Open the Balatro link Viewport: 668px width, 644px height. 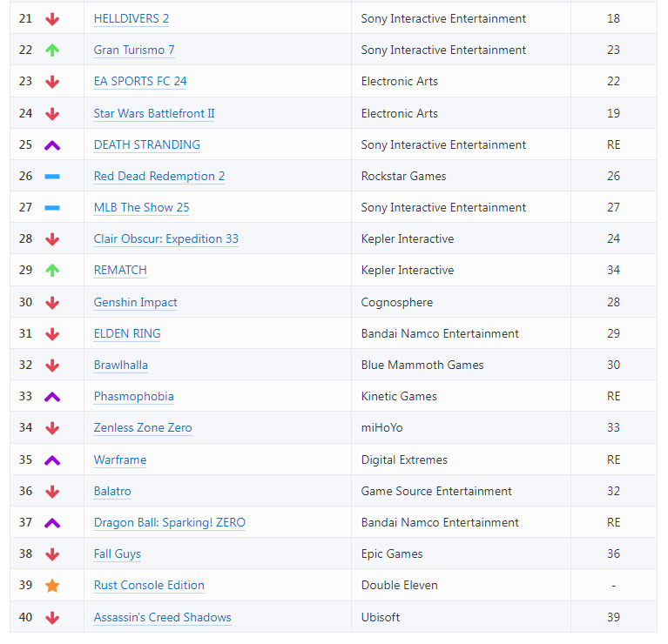[x=112, y=491]
